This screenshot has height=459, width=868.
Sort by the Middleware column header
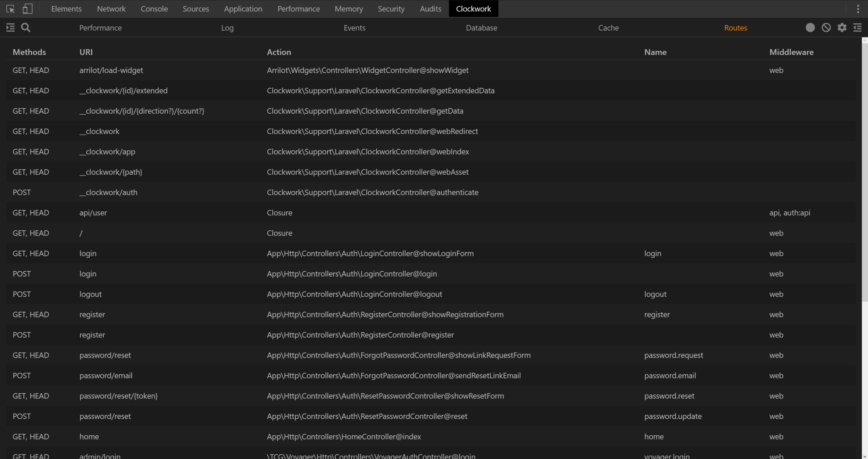(x=791, y=52)
